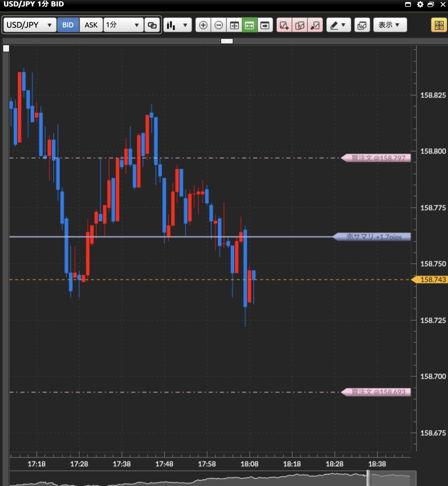
Task: Switch chart to ASK price
Action: [91, 25]
